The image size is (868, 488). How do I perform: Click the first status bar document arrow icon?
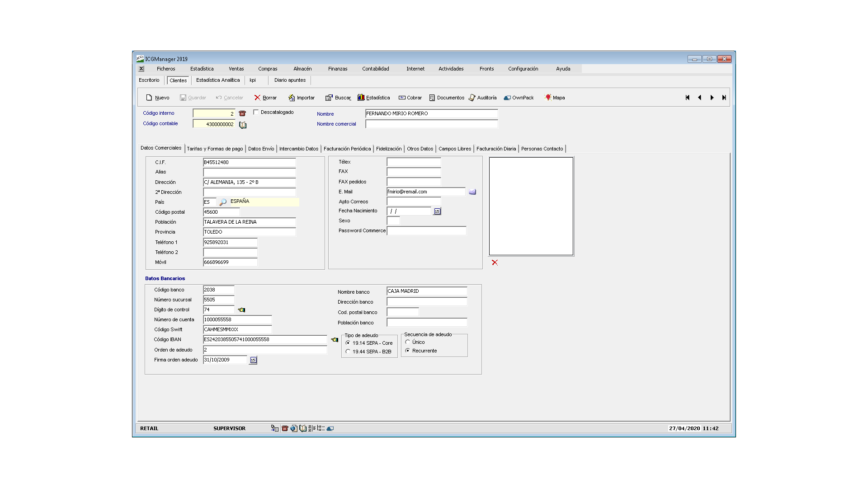pos(274,428)
